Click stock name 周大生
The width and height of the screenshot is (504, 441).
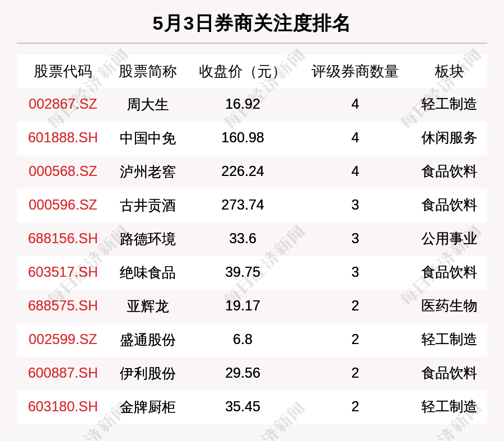point(147,105)
